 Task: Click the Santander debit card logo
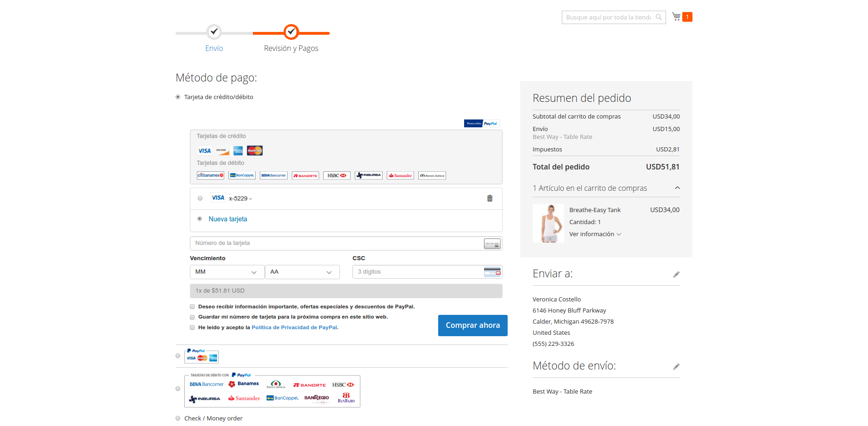[x=400, y=175]
